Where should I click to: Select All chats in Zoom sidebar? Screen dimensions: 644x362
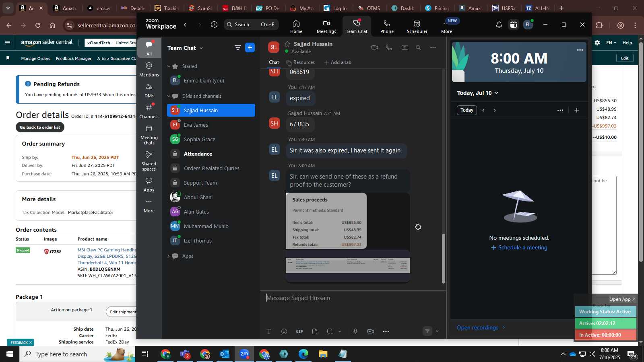point(149,48)
